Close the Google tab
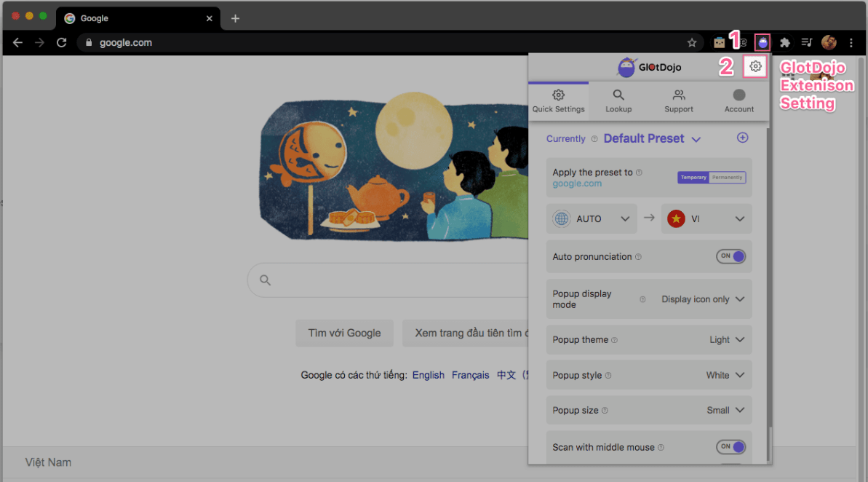Image resolution: width=868 pixels, height=482 pixels. click(210, 18)
